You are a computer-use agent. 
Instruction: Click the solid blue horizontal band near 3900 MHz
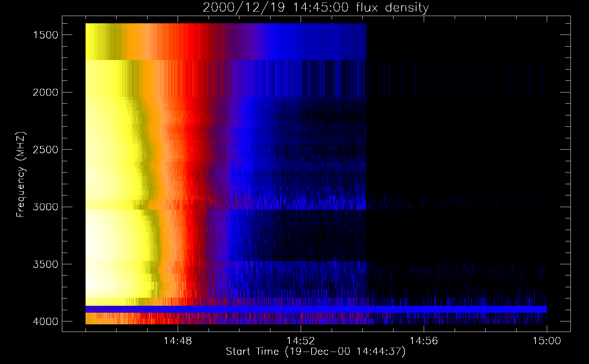316,309
